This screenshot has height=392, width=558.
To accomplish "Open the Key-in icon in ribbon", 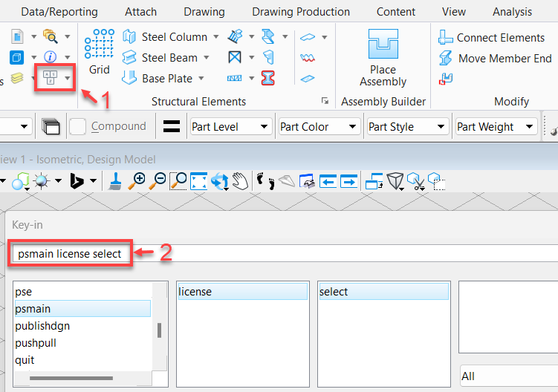I will click(51, 77).
